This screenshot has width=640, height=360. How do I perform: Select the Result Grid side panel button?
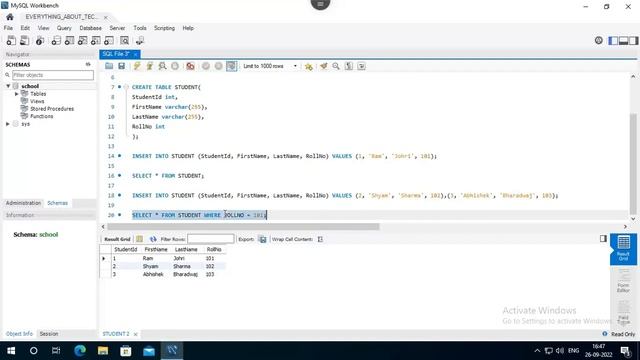coord(623,249)
